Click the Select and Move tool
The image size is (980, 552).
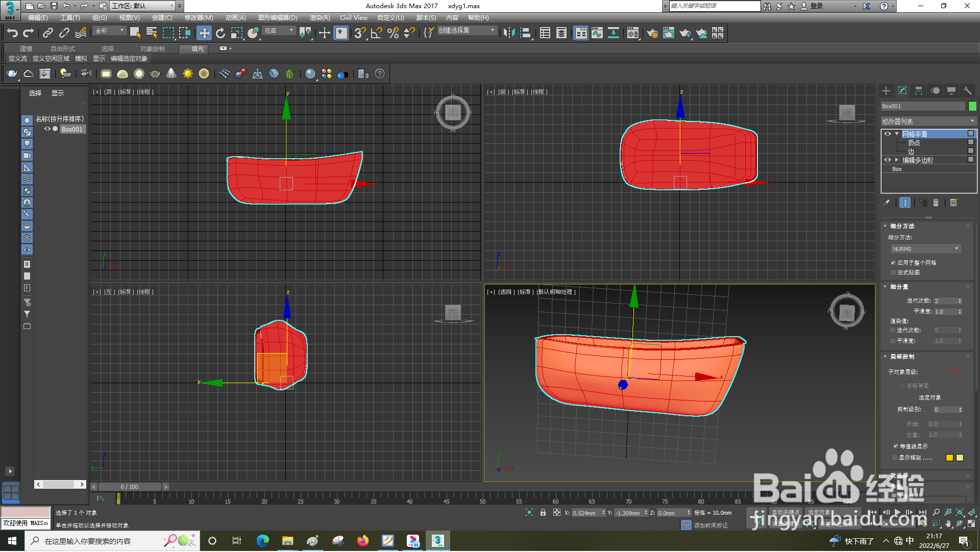click(204, 34)
